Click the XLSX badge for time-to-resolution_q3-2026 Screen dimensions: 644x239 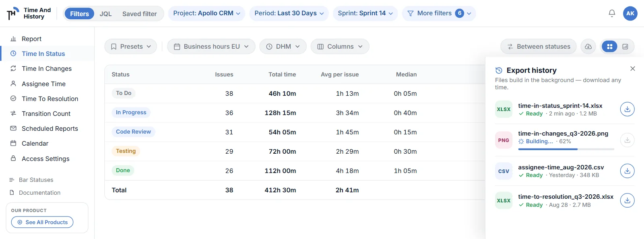(504, 200)
